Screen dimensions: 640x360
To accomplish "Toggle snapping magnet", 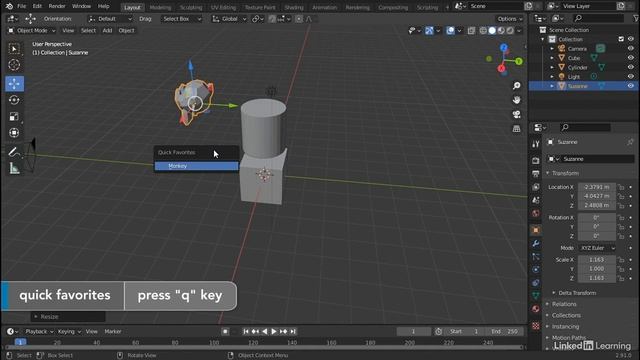I will 272,19.
